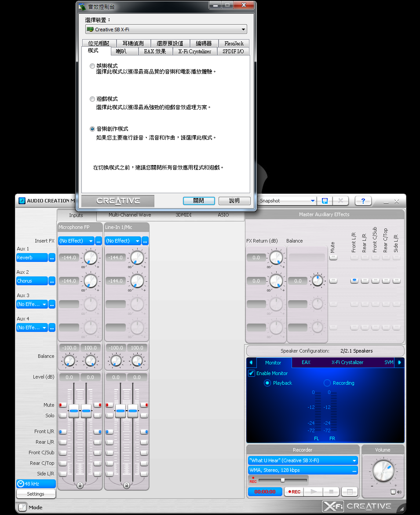Open the "What U Hear" recording source dropdown
The height and width of the screenshot is (515, 420).
(x=303, y=461)
